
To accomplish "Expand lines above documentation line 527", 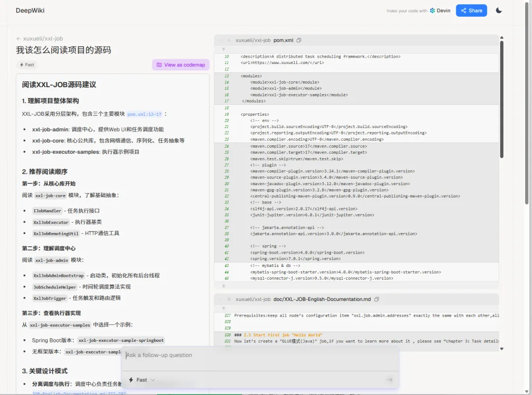I will [x=224, y=308].
